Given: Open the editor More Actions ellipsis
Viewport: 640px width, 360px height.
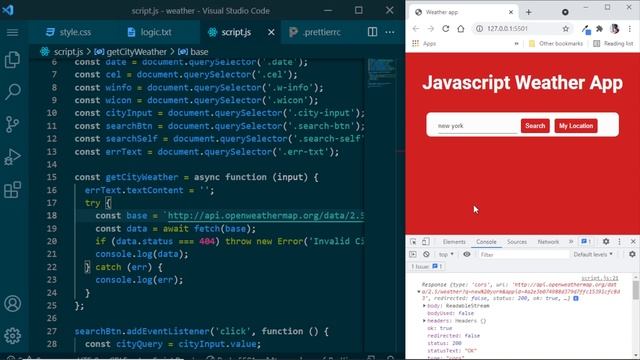Looking at the screenshot, I should click(x=390, y=32).
